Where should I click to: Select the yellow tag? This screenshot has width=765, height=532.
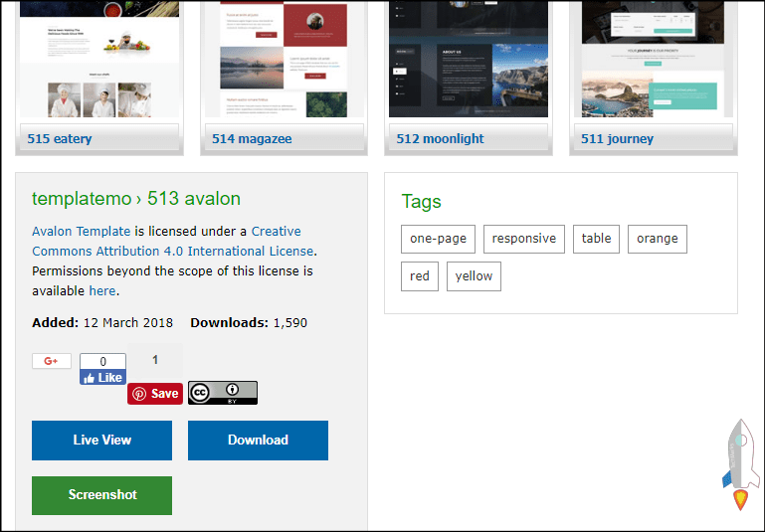click(474, 276)
